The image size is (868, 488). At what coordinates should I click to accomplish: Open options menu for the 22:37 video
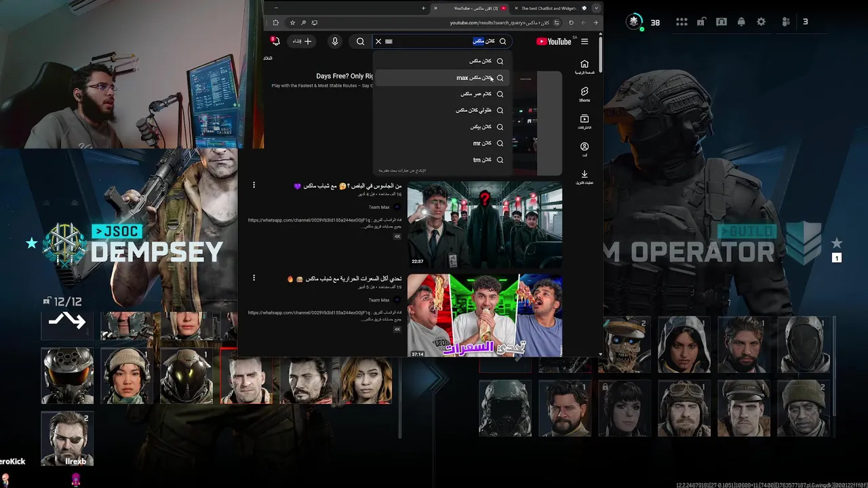[x=254, y=185]
